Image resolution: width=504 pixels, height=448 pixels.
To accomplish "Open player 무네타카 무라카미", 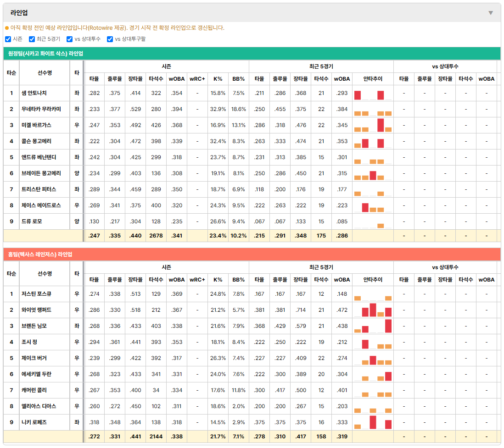I will tap(41, 109).
